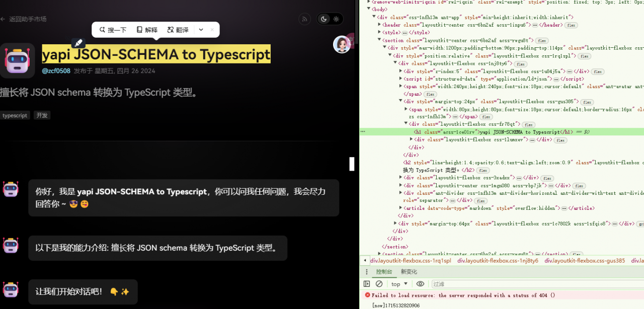Screen dimensions: 644x309
Task: Show the console sidebar panel icon
Action: 367,284
